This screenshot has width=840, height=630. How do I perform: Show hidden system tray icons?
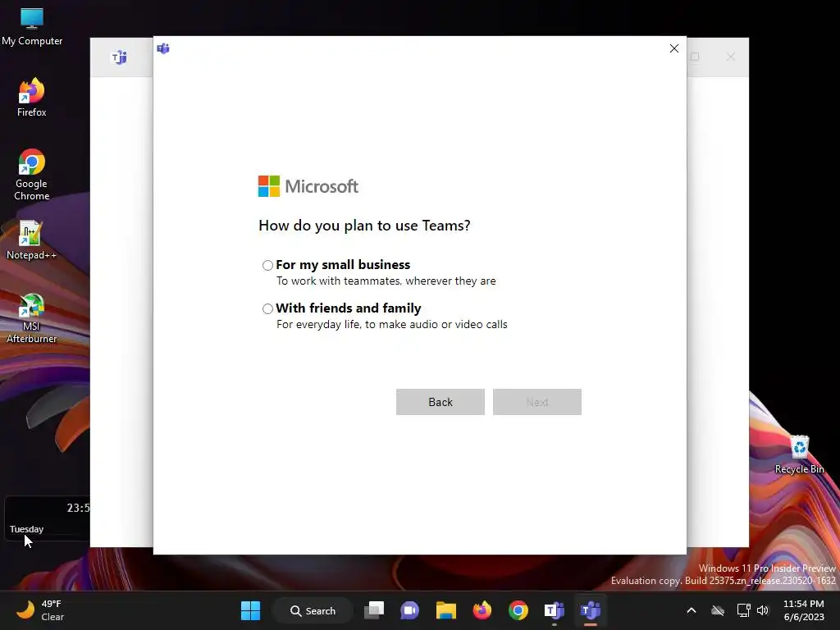pos(691,610)
